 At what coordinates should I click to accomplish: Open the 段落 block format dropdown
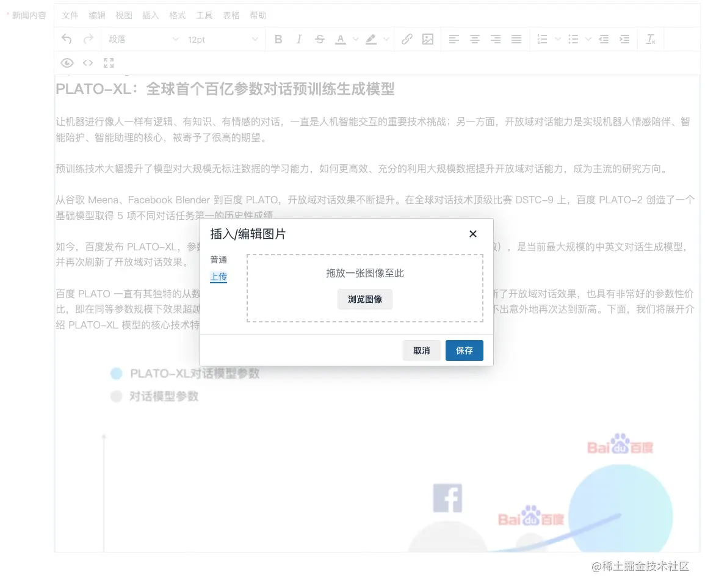[x=143, y=39]
